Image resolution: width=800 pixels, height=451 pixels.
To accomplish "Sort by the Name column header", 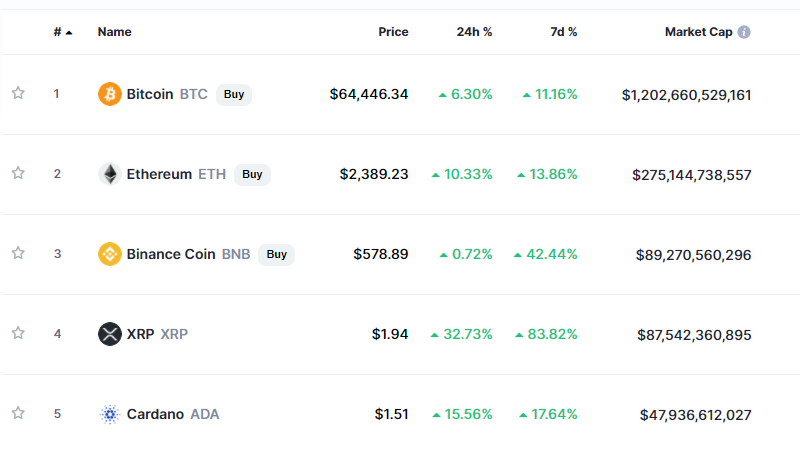I will click(114, 32).
